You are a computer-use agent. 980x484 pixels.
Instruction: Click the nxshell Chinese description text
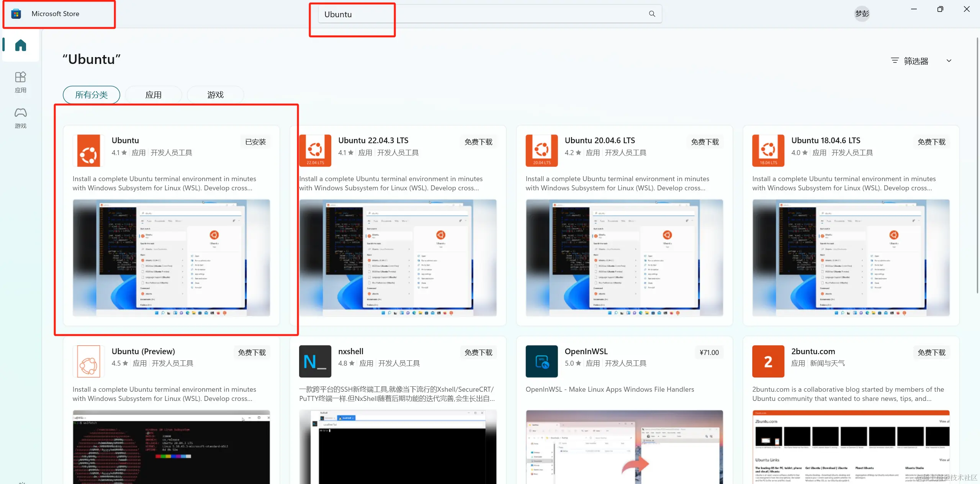coord(397,394)
